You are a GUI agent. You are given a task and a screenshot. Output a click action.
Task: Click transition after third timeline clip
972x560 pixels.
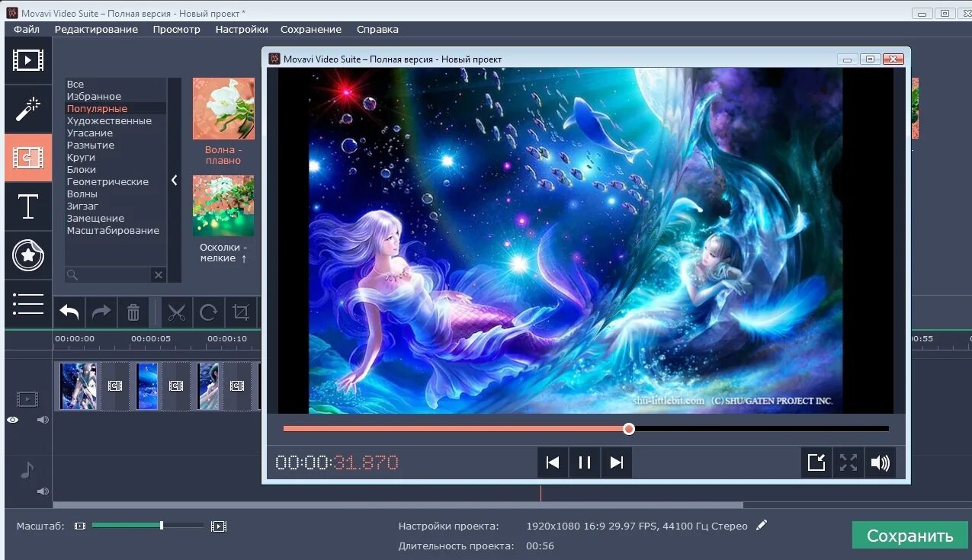tap(237, 386)
